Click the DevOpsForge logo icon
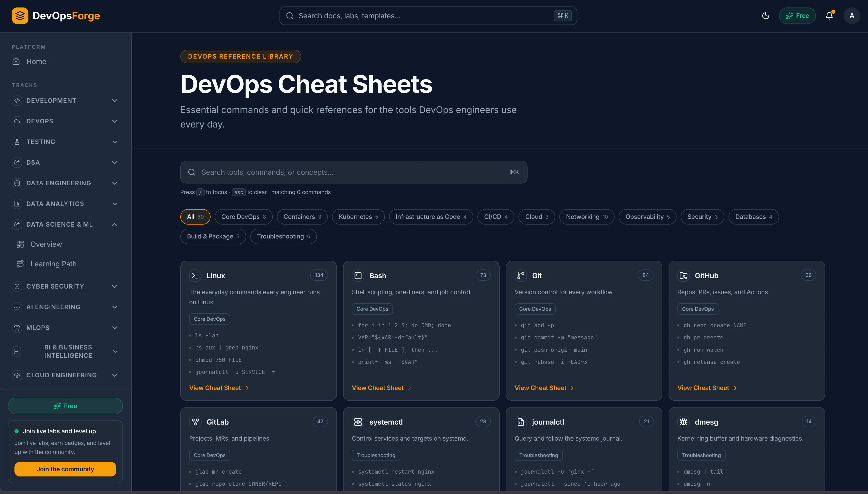 20,15
